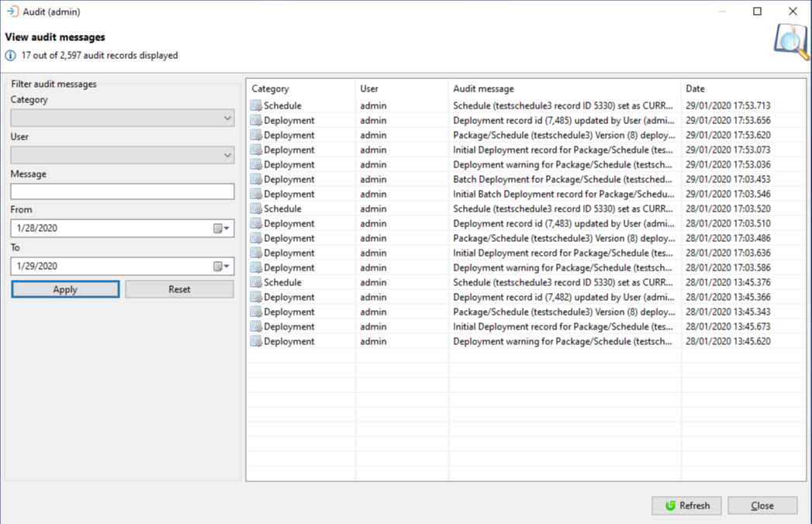
Task: Refresh the audit records list
Action: pos(686,506)
